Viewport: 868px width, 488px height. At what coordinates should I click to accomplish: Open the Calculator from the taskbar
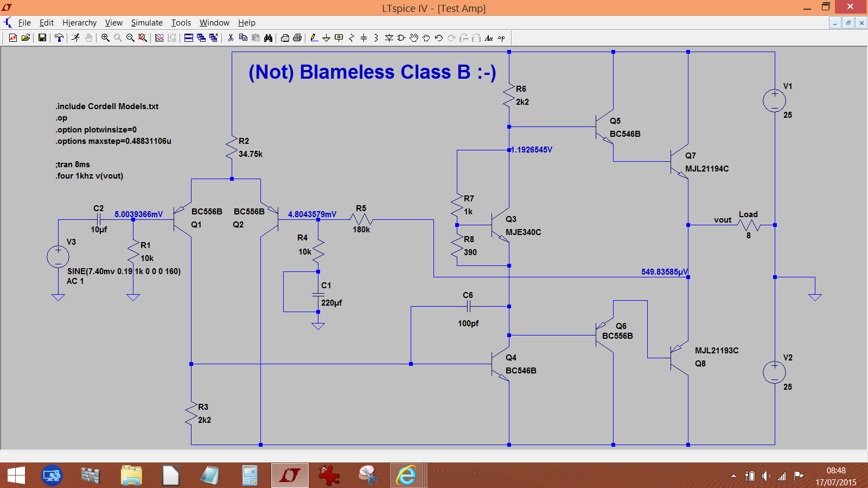point(250,476)
